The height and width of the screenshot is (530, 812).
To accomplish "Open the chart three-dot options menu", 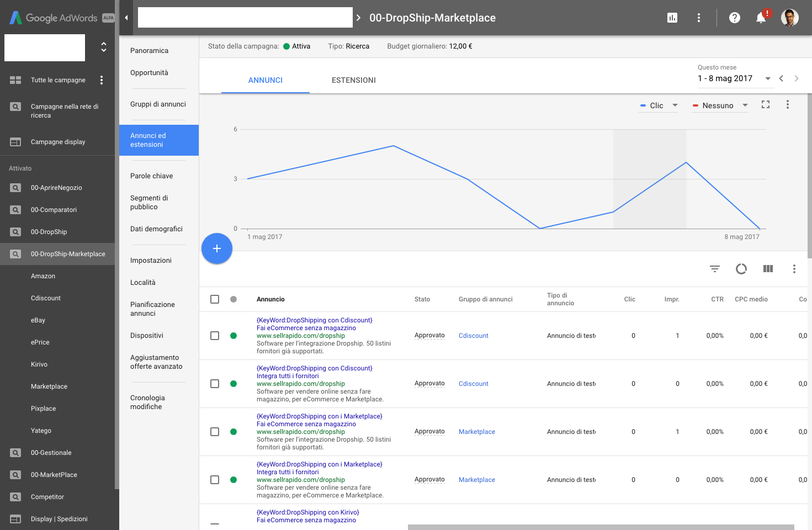I will tap(788, 104).
